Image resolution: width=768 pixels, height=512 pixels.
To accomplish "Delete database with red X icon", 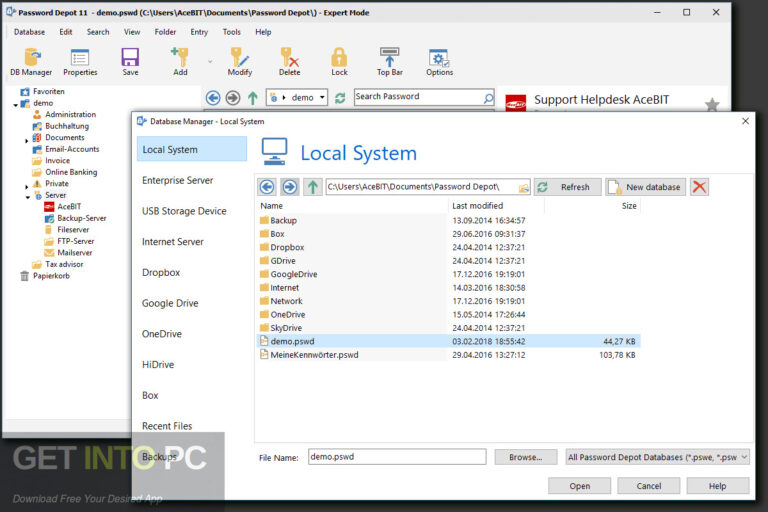I will click(699, 187).
